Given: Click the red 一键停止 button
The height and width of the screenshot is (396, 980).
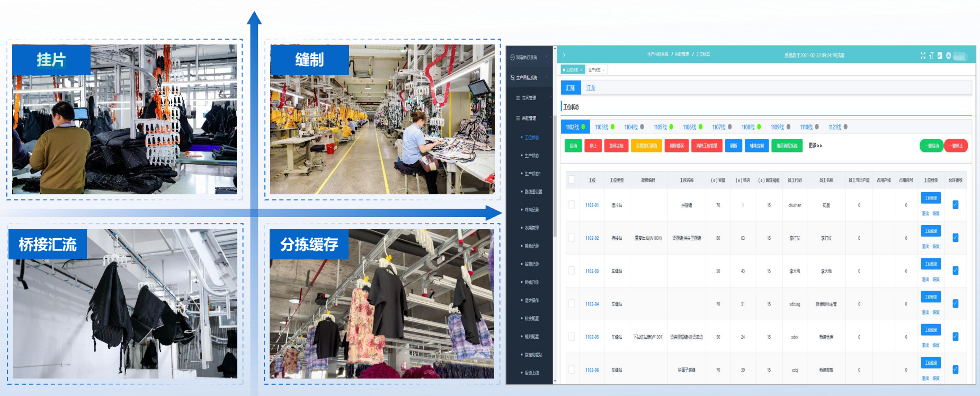Looking at the screenshot, I should tap(956, 146).
